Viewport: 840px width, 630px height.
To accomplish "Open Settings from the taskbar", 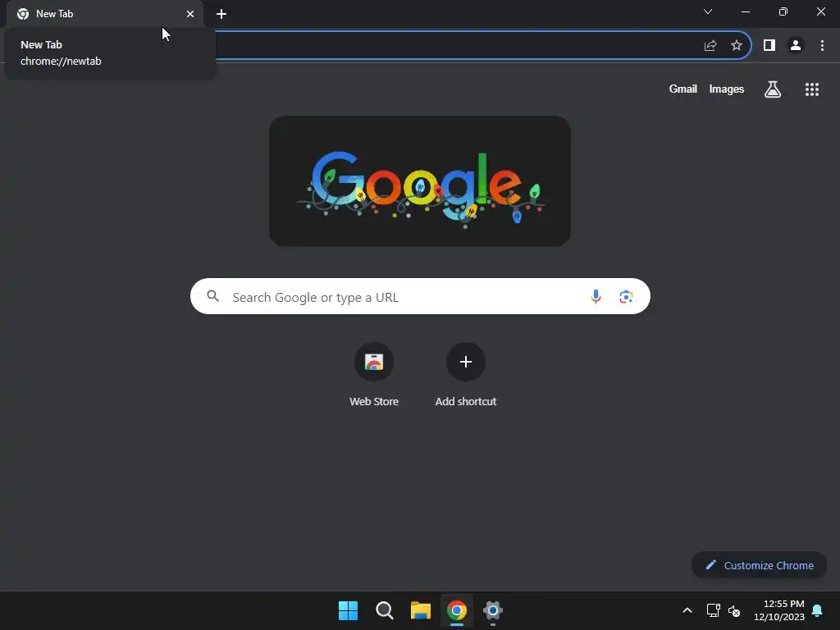I will pos(493,610).
